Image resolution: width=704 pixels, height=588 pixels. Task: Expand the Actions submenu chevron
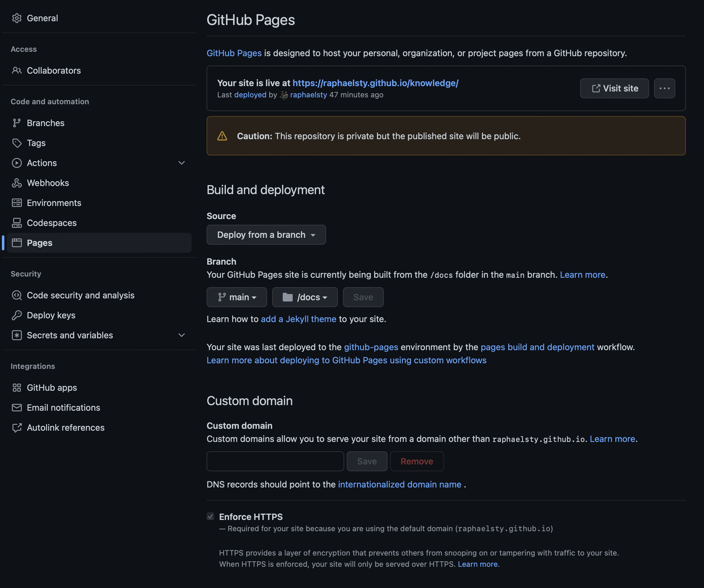[x=181, y=163]
